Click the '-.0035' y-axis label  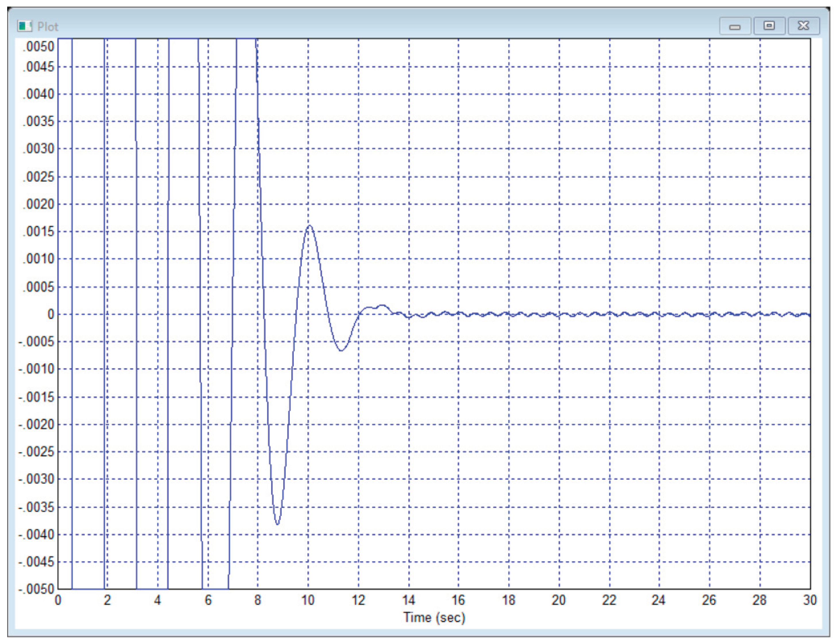pos(37,507)
